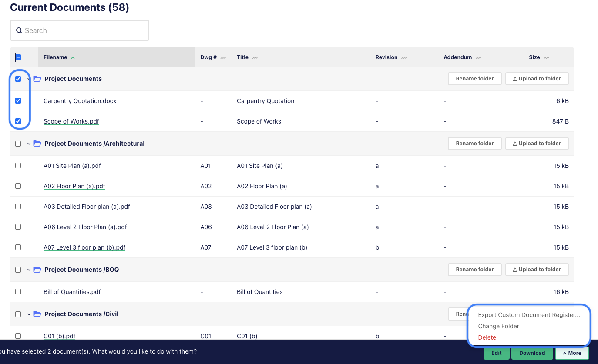This screenshot has height=364, width=598.
Task: Click the Project Documents folder icon
Action: coord(37,79)
